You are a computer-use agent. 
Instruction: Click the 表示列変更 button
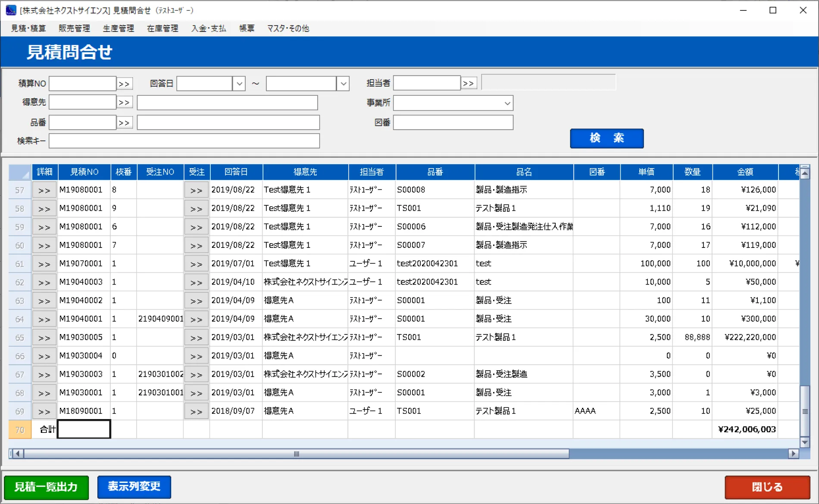tap(134, 487)
